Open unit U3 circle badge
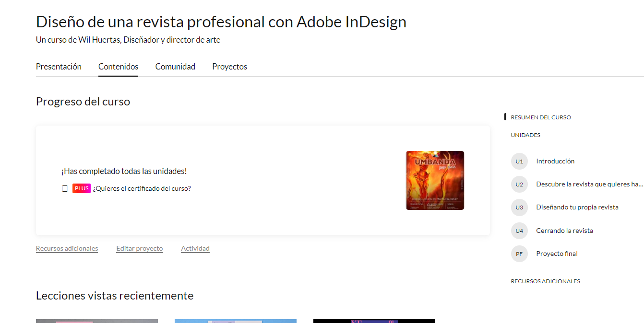The height and width of the screenshot is (323, 644). 519,208
